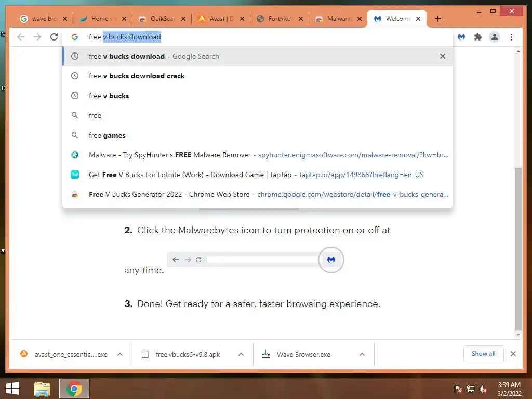
Task: Click the browser back arrow
Action: (21, 37)
